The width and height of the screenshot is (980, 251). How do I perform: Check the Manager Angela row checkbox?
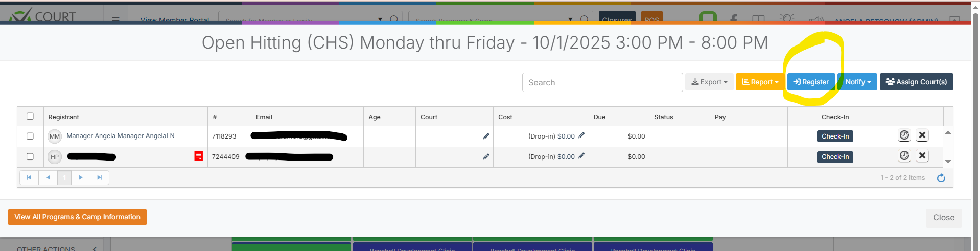point(30,136)
